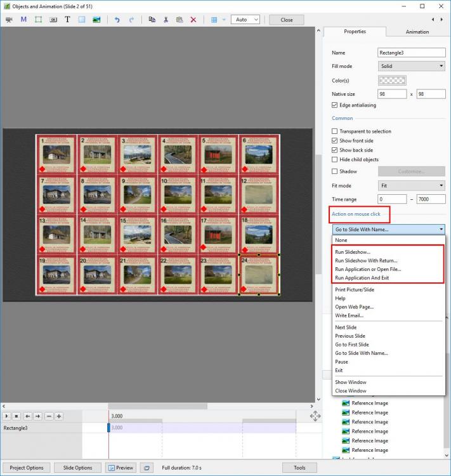Toggle the Shadow checkbox
Image resolution: width=451 pixels, height=476 pixels.
pos(335,171)
